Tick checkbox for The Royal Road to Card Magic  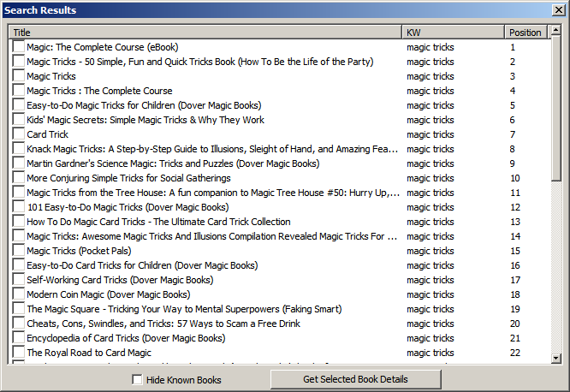(x=19, y=352)
